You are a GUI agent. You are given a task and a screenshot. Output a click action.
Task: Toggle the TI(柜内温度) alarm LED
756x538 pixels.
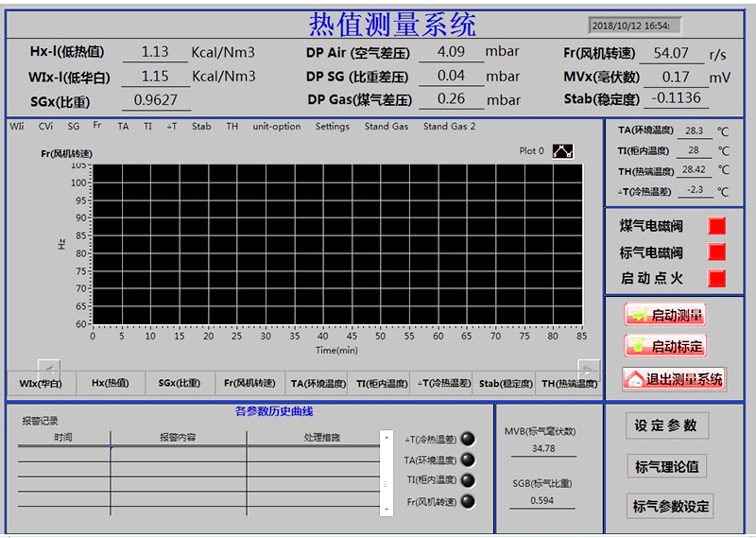coord(468,480)
